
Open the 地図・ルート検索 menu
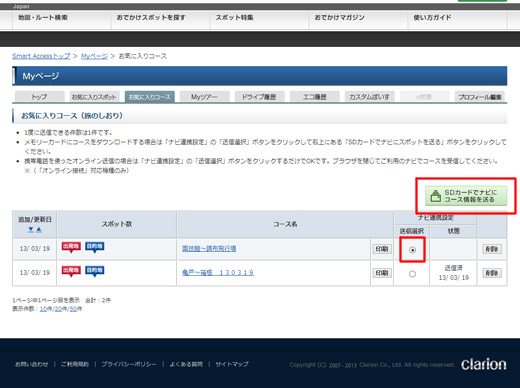click(x=43, y=17)
